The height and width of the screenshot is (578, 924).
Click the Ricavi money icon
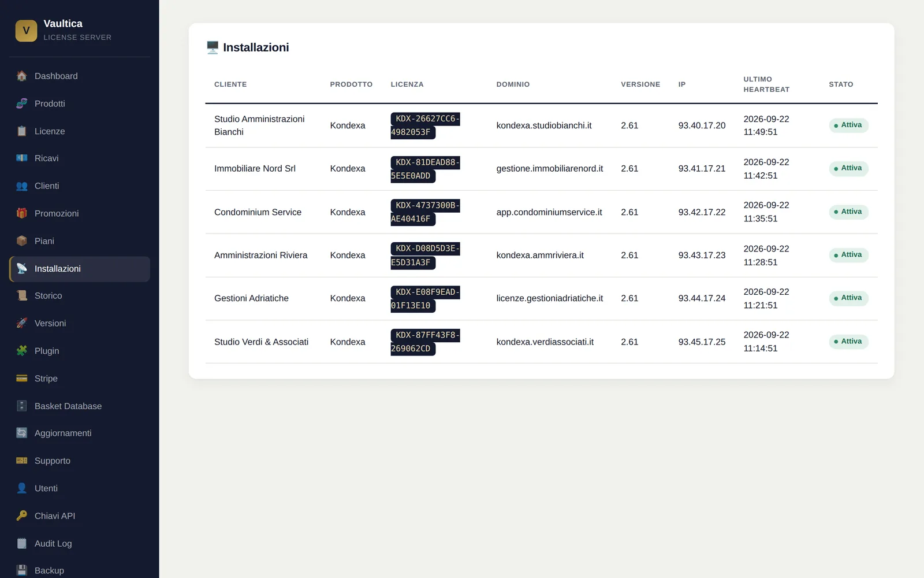(22, 158)
